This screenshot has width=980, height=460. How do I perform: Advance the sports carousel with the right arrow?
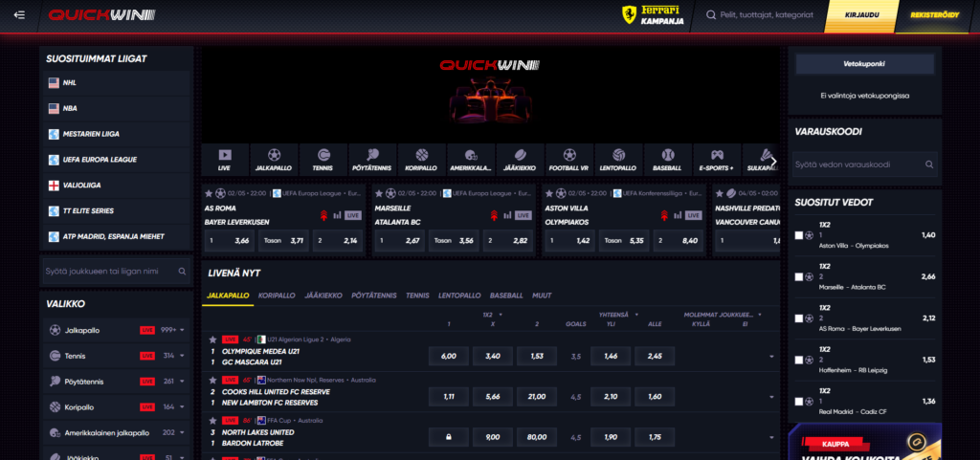pyautogui.click(x=773, y=161)
